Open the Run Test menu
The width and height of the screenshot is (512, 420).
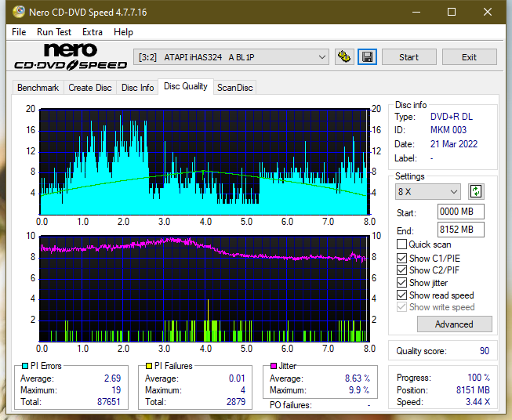click(x=54, y=32)
